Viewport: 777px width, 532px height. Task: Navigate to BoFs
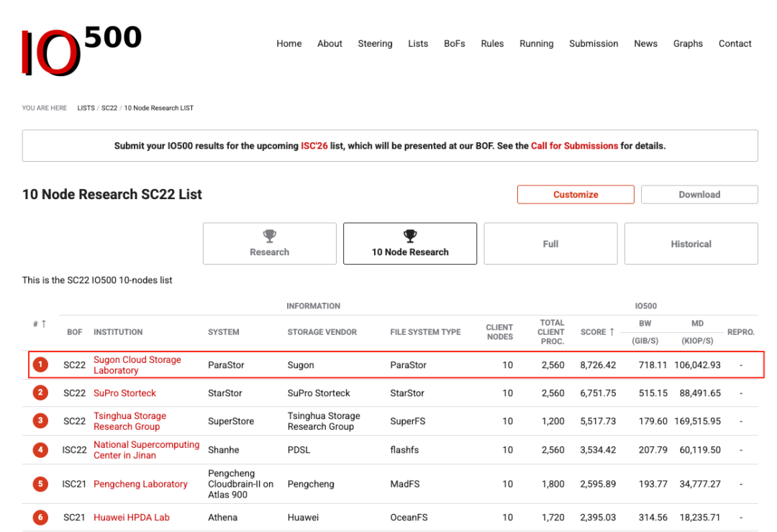(455, 44)
